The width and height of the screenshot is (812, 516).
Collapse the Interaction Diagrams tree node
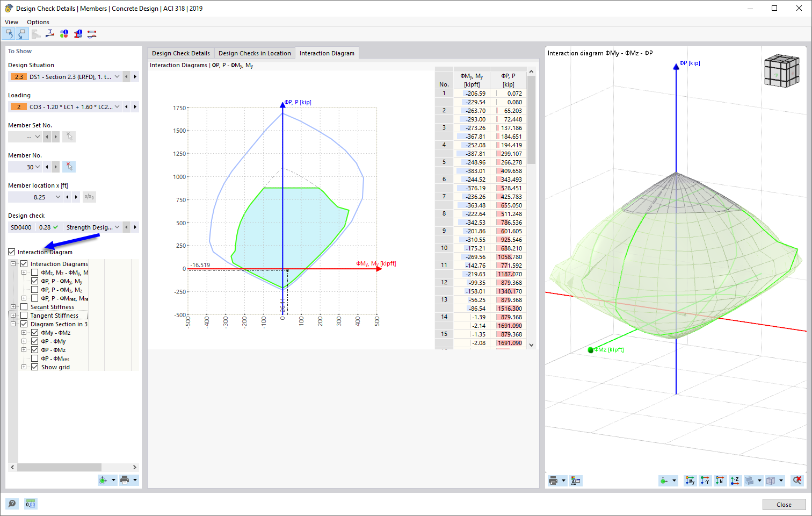pyautogui.click(x=13, y=264)
